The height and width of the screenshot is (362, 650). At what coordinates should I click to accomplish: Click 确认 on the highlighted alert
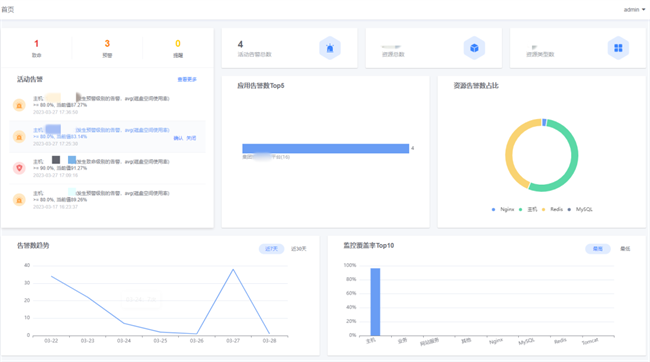tap(178, 138)
